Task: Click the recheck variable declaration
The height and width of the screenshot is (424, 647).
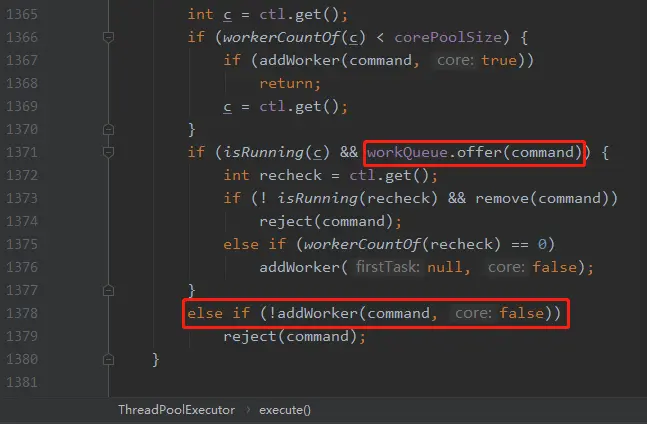Action: click(290, 176)
